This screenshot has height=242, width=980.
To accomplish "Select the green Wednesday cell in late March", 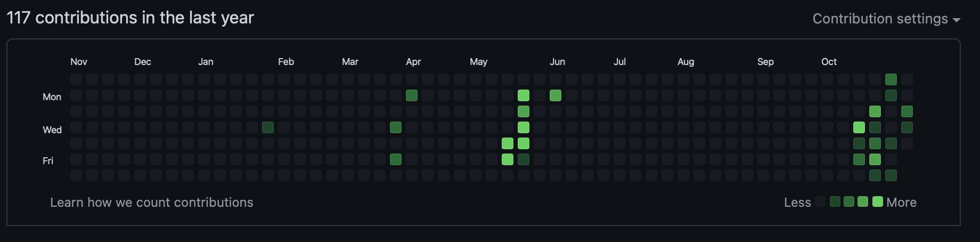I will click(x=396, y=127).
